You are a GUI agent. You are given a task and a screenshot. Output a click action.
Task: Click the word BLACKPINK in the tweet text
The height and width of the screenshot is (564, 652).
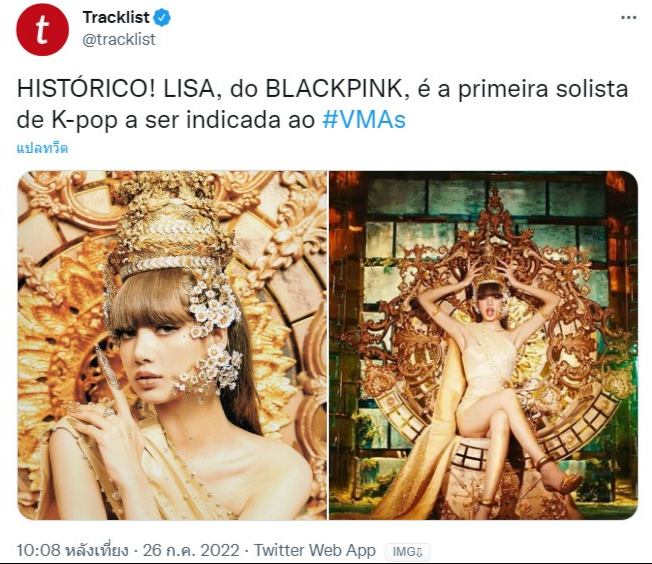(x=334, y=89)
